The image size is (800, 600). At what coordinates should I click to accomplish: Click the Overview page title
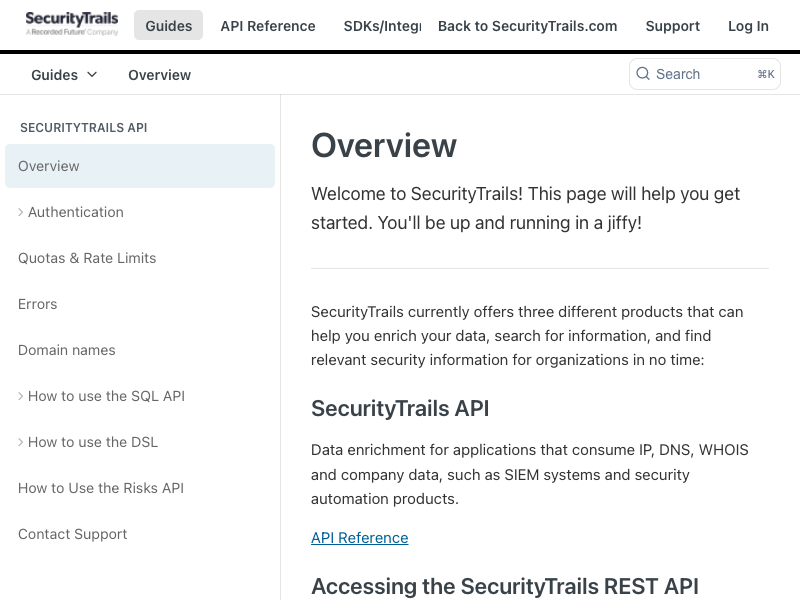point(384,145)
